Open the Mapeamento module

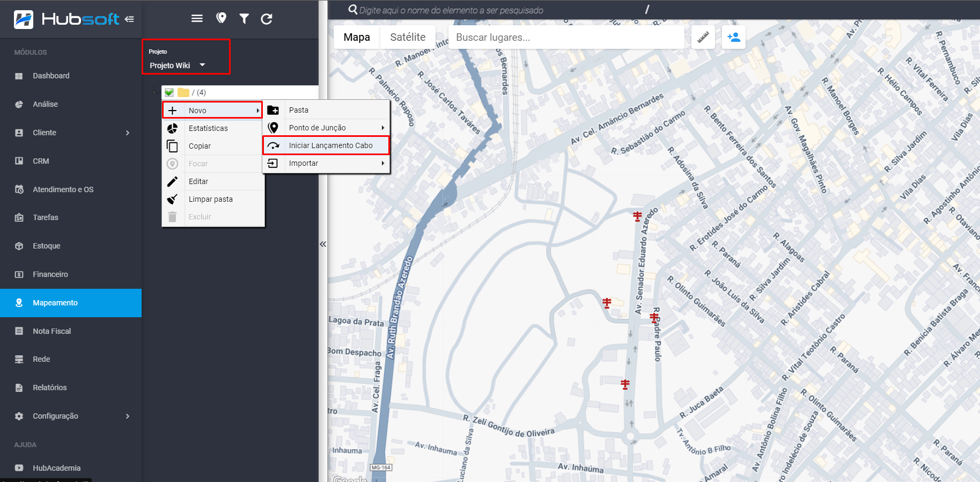click(71, 303)
